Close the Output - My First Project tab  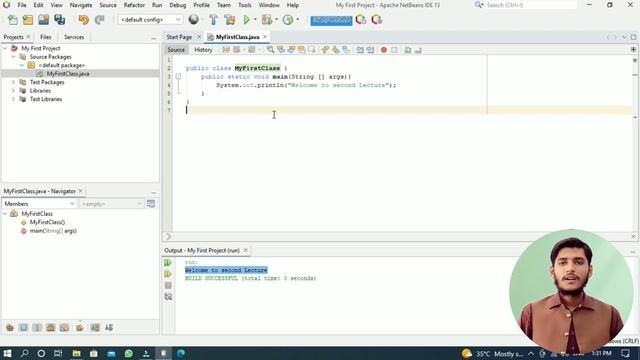pos(245,250)
